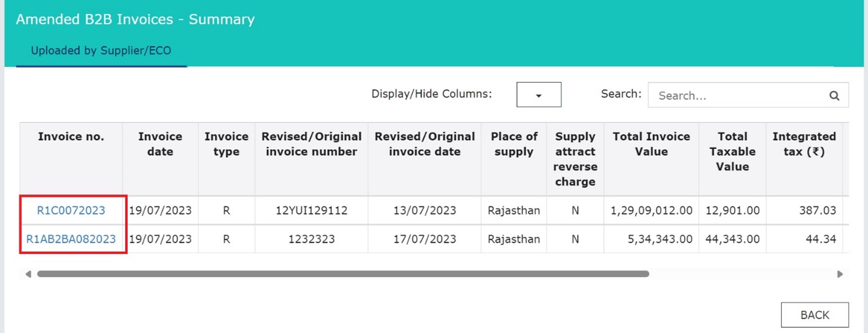Image resolution: width=868 pixels, height=333 pixels.
Task: Click the Invoice type column header
Action: (226, 144)
